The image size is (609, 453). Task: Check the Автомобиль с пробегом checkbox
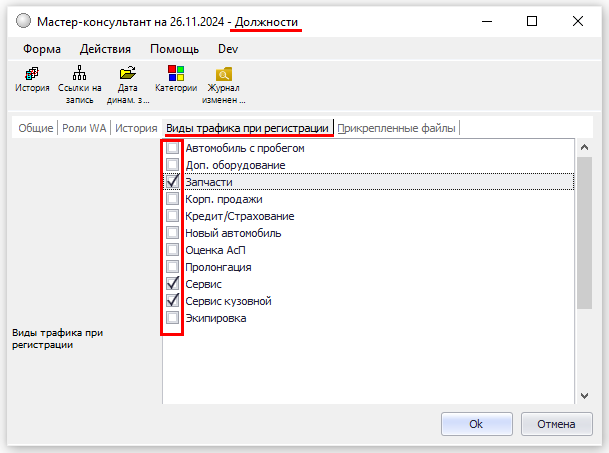[173, 148]
